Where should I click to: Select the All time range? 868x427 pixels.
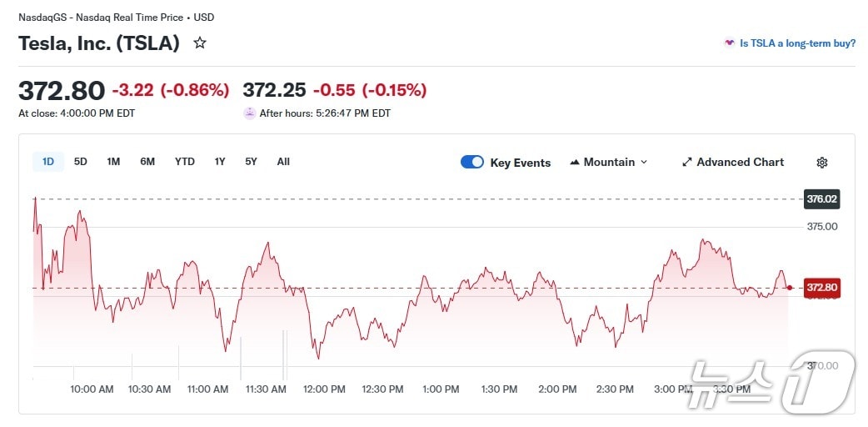coord(283,162)
